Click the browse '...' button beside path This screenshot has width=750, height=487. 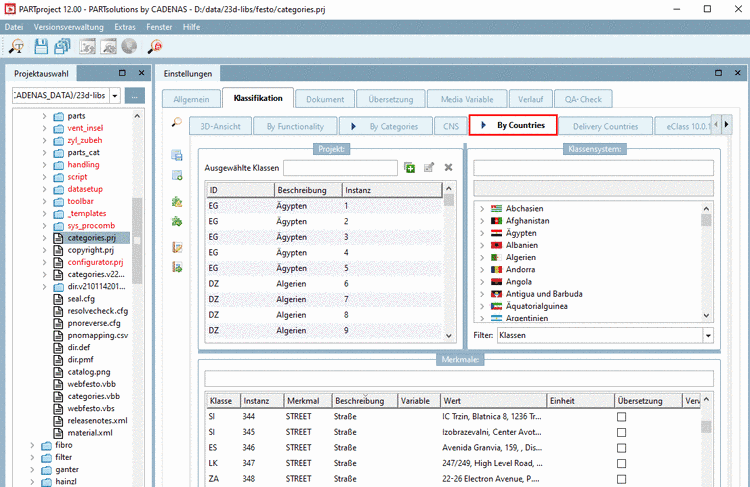[x=136, y=96]
